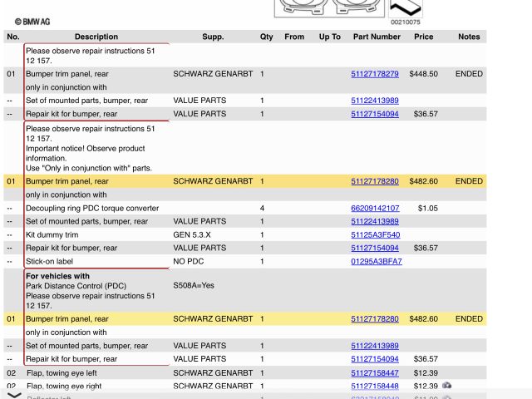Image resolution: width=532 pixels, height=399 pixels.
Task: Click the camera icon beside Flap, towing eye right
Action: coord(447,386)
